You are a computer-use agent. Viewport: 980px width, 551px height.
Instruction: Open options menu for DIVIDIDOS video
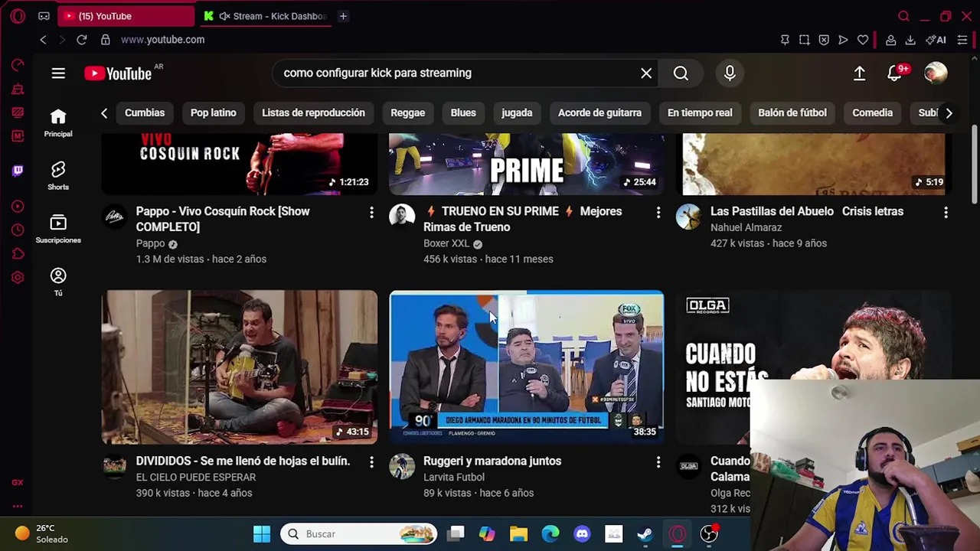pos(371,462)
